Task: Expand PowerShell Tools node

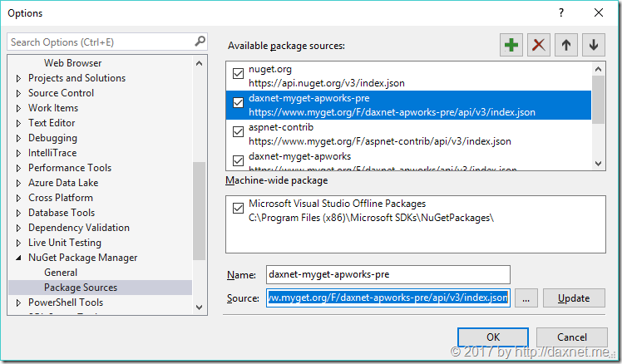Action: (18, 303)
